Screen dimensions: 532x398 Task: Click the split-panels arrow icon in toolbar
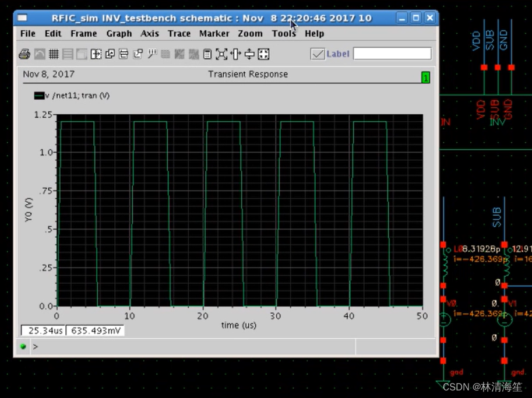[x=96, y=54]
